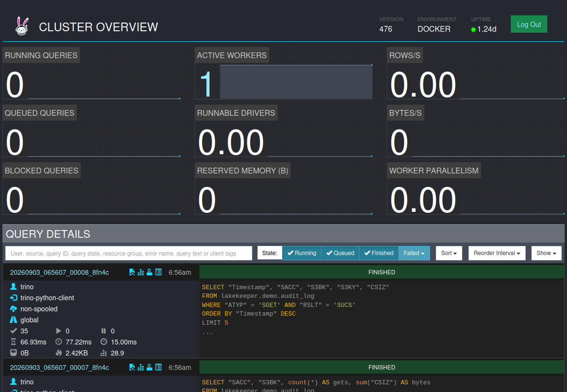Click the ORDER BY "Timestamp" DESC line
The width and height of the screenshot is (567, 392).
(x=248, y=314)
